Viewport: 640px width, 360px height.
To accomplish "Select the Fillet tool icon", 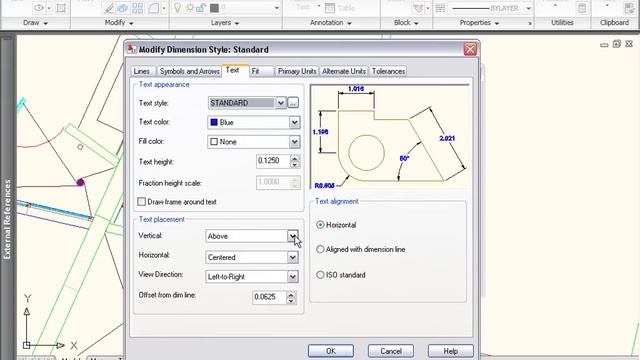I will tap(153, 8).
